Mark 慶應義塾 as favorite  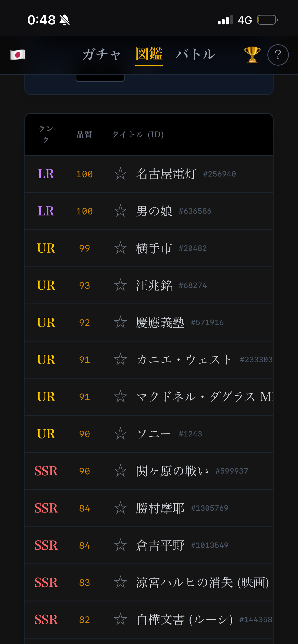click(120, 323)
